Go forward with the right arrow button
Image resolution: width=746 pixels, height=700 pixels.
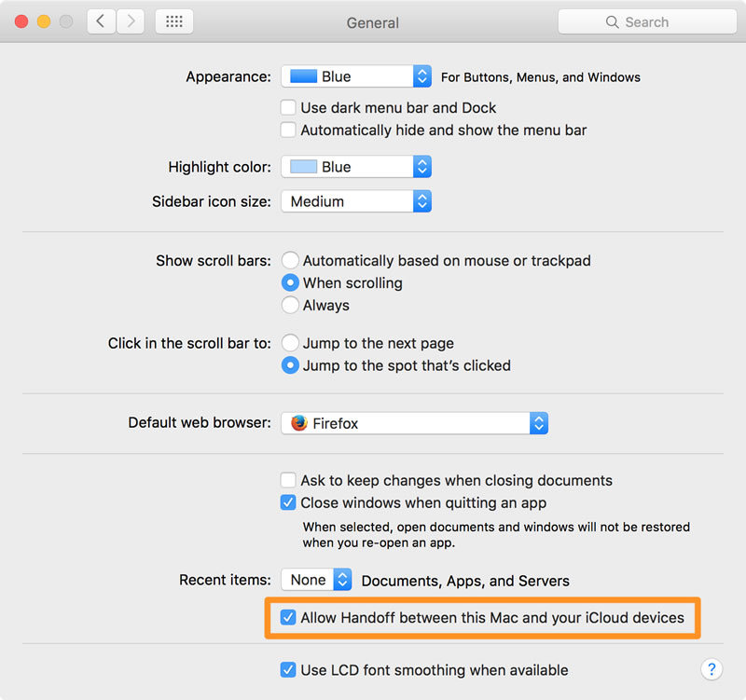point(131,21)
